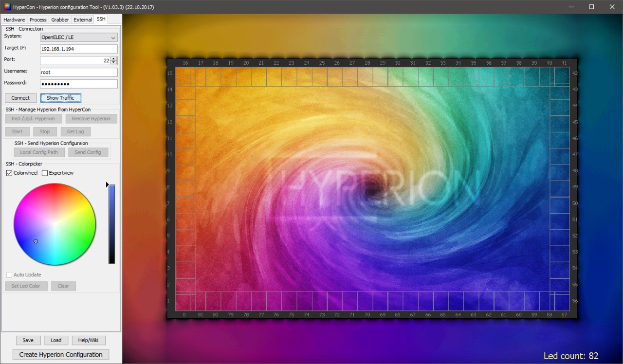This screenshot has width=623, height=364.
Task: Click the Load button
Action: pyautogui.click(x=56, y=341)
